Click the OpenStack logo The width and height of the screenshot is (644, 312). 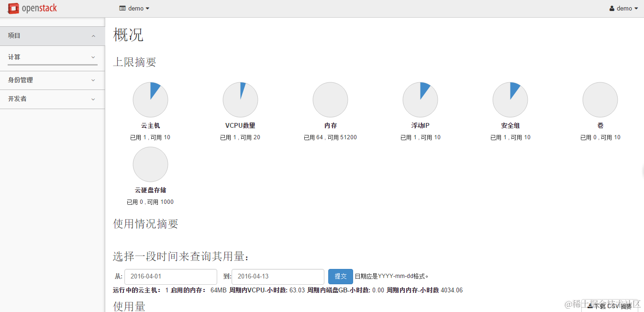32,8
